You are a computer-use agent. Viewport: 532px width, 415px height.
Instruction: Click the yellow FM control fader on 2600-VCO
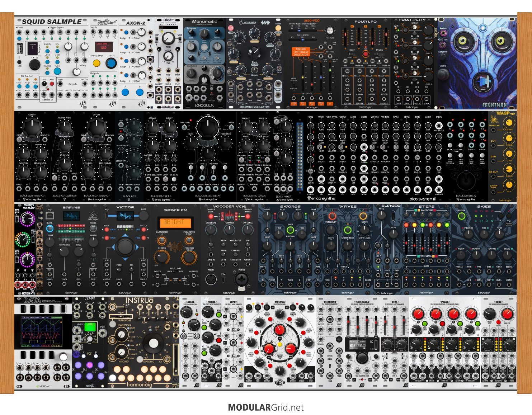303,77
